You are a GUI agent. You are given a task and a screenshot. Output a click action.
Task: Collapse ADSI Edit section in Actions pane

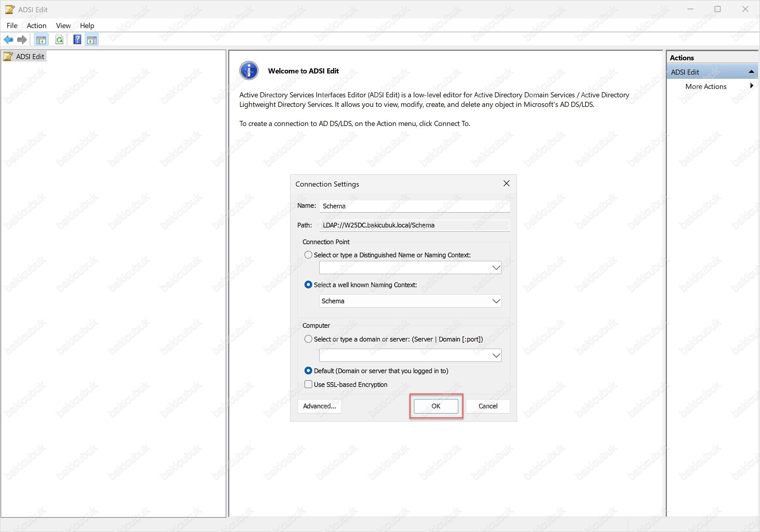pyautogui.click(x=751, y=72)
